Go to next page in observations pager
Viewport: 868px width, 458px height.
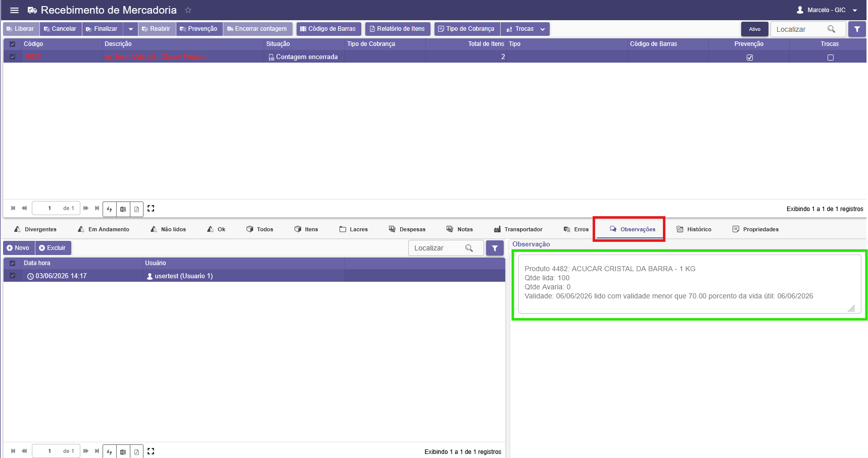(86, 451)
